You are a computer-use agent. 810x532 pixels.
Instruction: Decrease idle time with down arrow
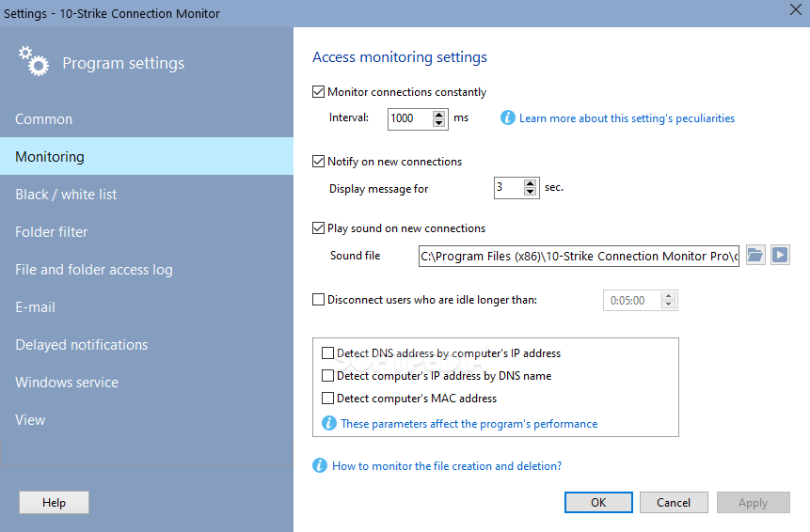click(x=669, y=305)
